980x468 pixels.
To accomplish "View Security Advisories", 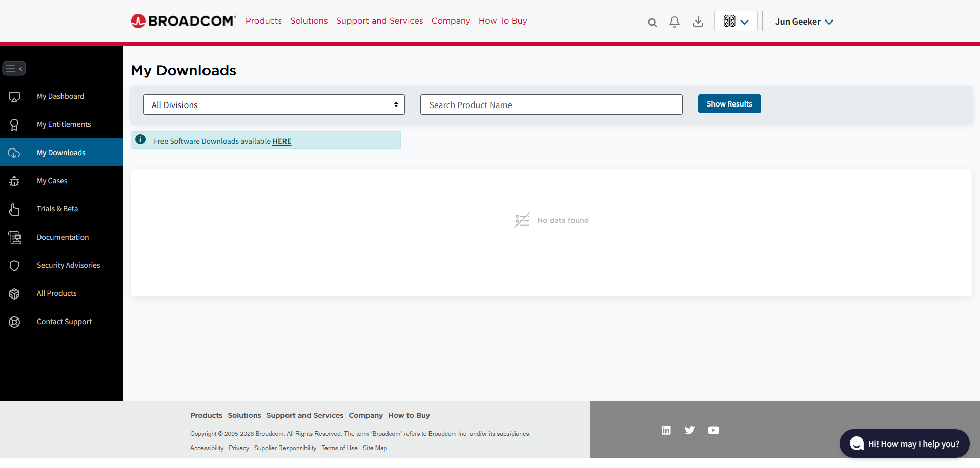I will click(x=68, y=265).
